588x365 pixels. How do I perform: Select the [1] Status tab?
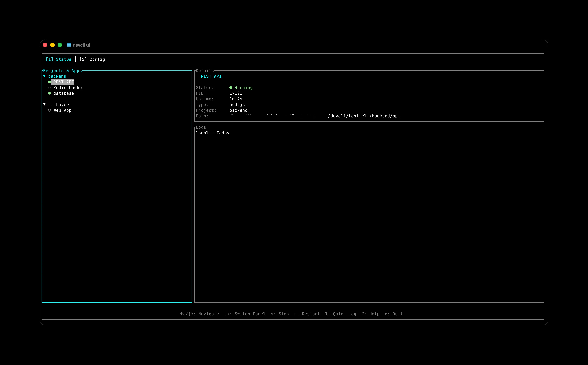click(x=58, y=59)
